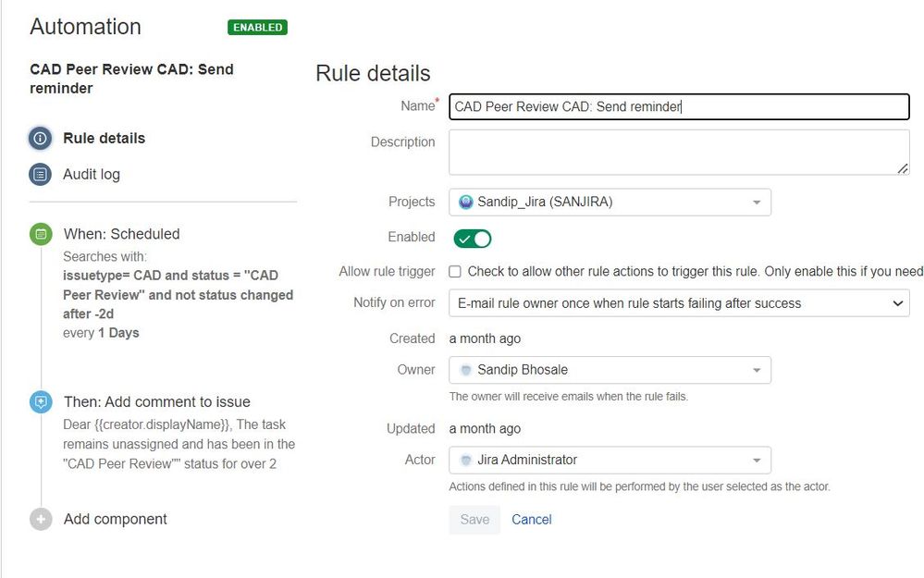Click the plus icon for Add component

tap(41, 519)
